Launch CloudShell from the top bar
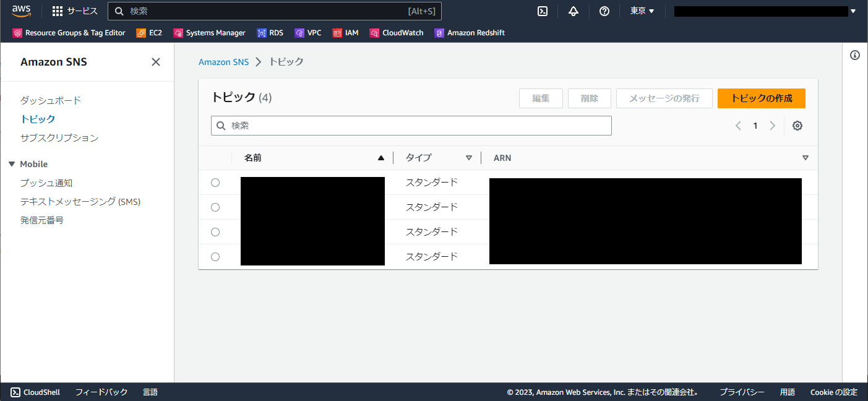The height and width of the screenshot is (401, 868). point(543,11)
